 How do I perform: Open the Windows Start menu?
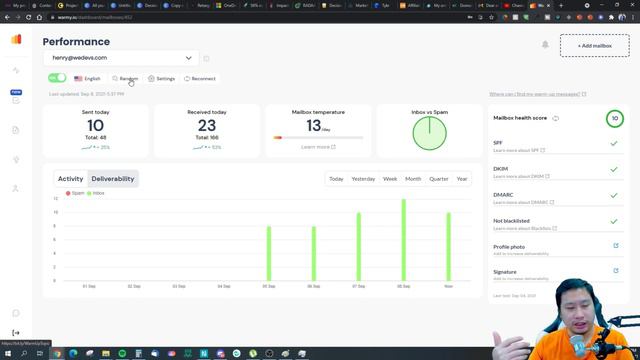(8, 353)
